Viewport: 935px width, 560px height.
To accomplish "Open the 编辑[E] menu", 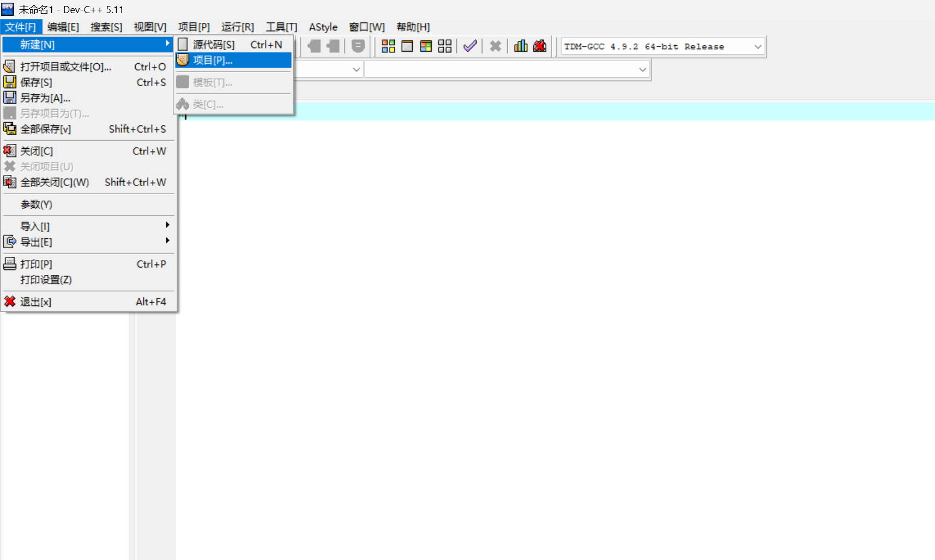I will click(63, 27).
